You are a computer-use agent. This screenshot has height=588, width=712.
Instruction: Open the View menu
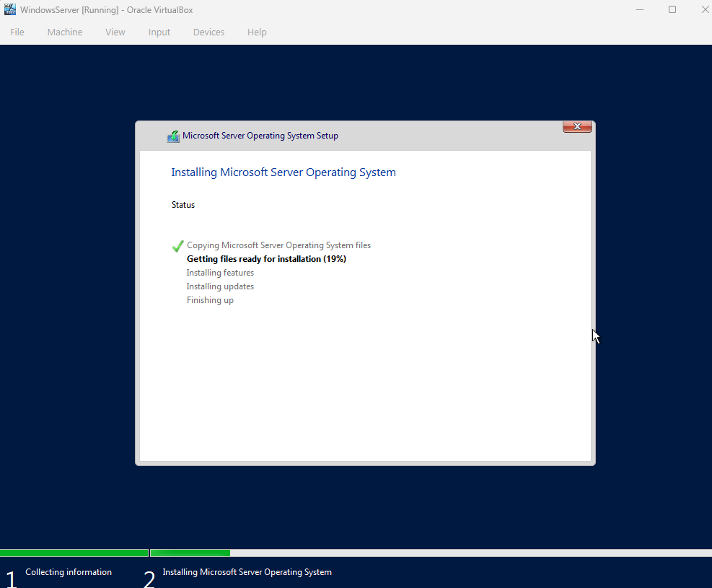coord(115,32)
